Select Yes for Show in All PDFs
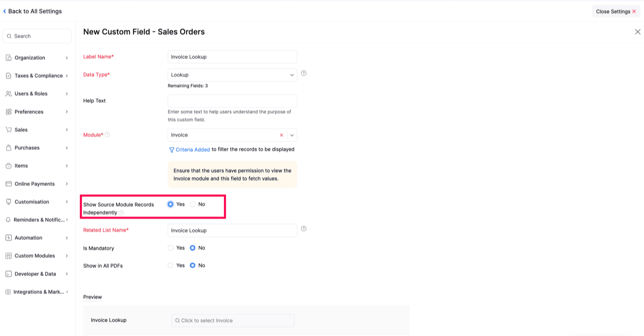 (171, 265)
